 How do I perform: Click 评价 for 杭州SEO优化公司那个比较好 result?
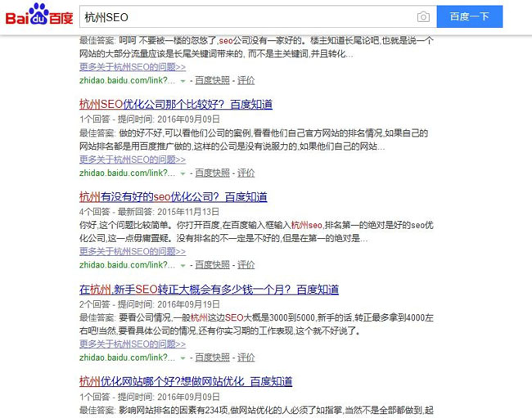point(246,173)
